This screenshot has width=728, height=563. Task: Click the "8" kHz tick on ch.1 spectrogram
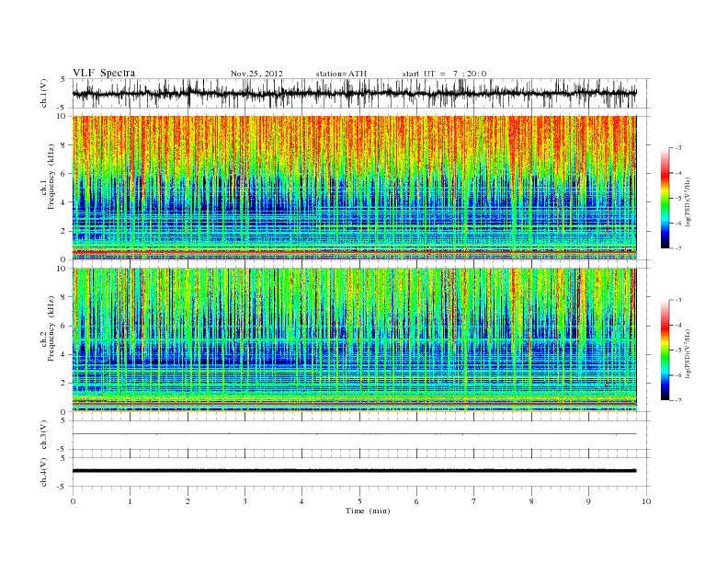63,145
